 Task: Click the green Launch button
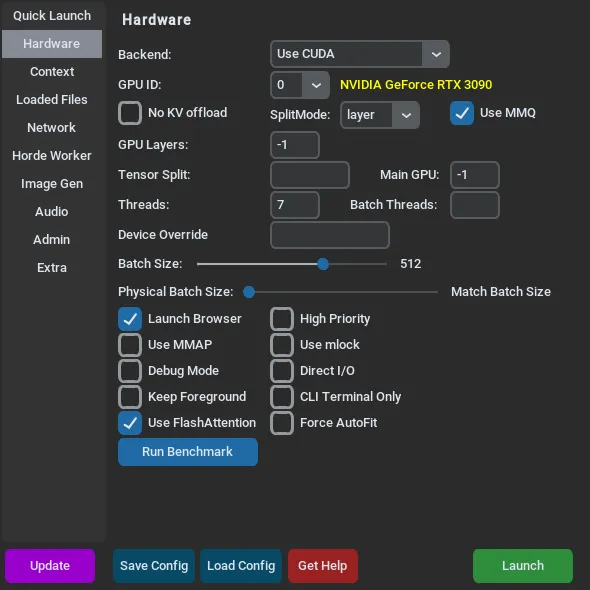click(523, 566)
